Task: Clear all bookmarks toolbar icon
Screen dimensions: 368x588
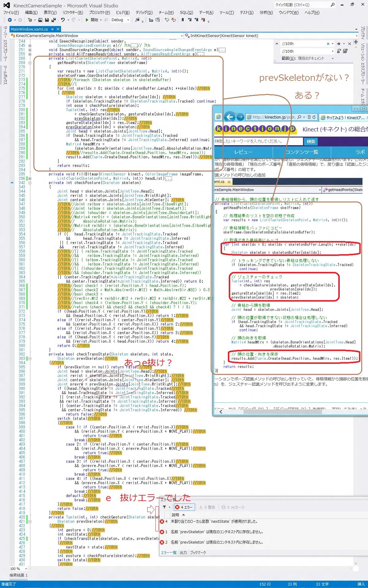Action: coord(203,20)
